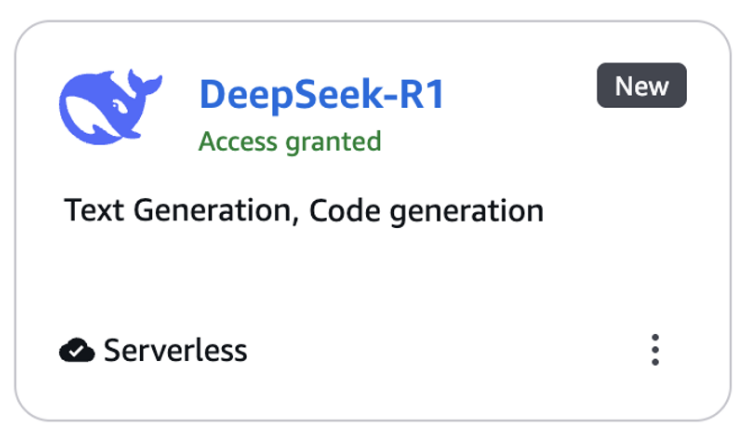Expand the model card actions menu
Screen dimensions: 756x440
click(655, 351)
